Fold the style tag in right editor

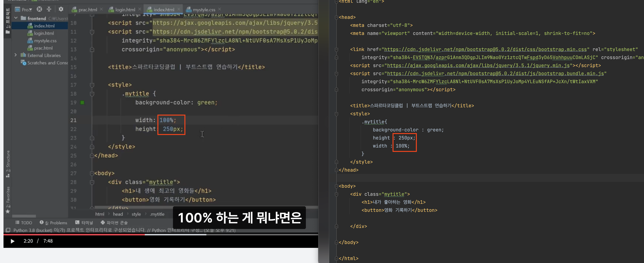(336, 114)
